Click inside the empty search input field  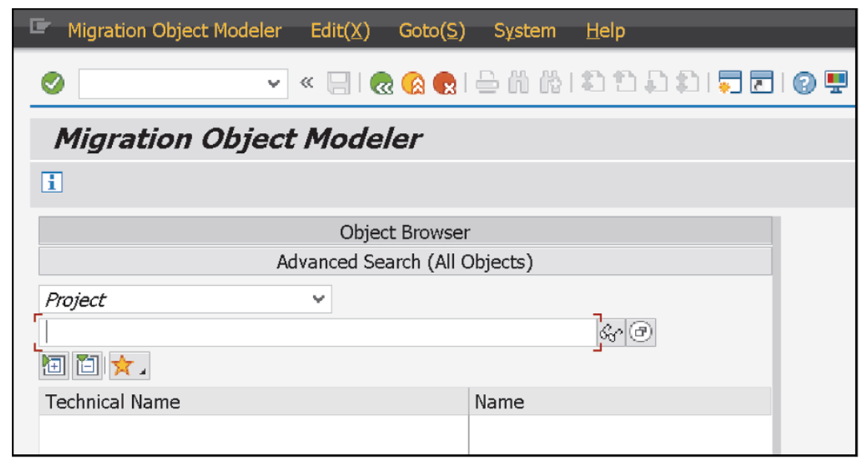pos(312,331)
